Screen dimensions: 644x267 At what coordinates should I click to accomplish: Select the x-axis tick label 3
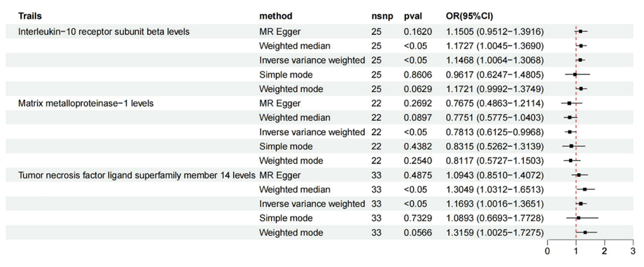click(x=633, y=251)
